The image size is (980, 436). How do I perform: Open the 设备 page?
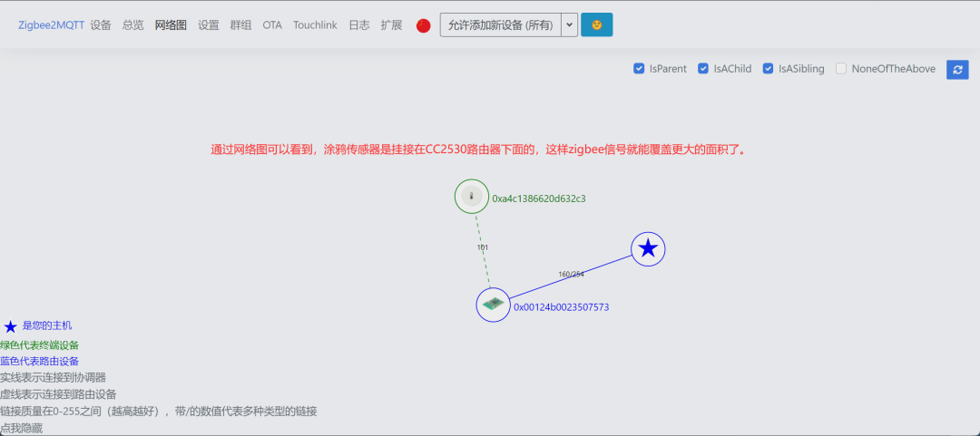[x=101, y=25]
